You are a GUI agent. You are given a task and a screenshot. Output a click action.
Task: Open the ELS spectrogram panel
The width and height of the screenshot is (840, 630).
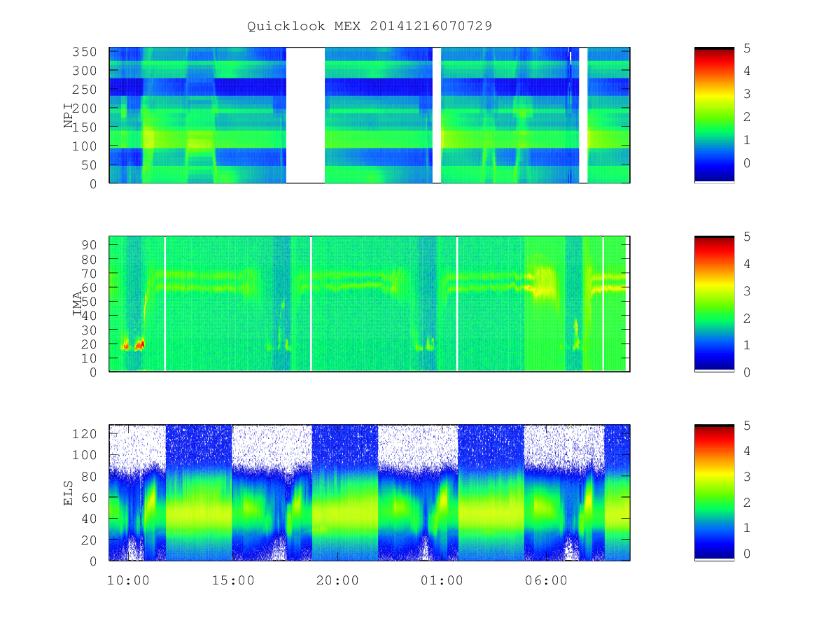pos(370,493)
